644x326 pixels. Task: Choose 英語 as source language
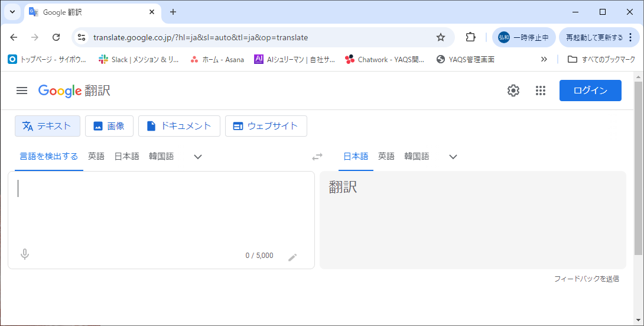pyautogui.click(x=96, y=157)
